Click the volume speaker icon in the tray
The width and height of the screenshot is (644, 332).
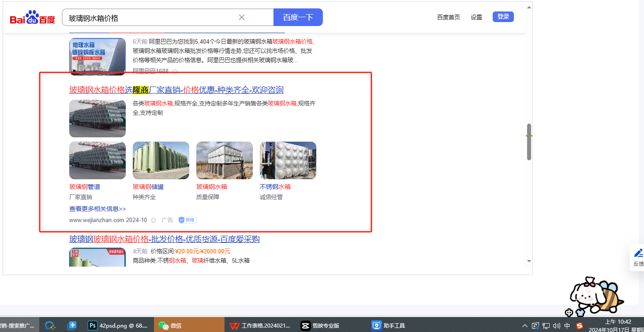pyautogui.click(x=557, y=326)
